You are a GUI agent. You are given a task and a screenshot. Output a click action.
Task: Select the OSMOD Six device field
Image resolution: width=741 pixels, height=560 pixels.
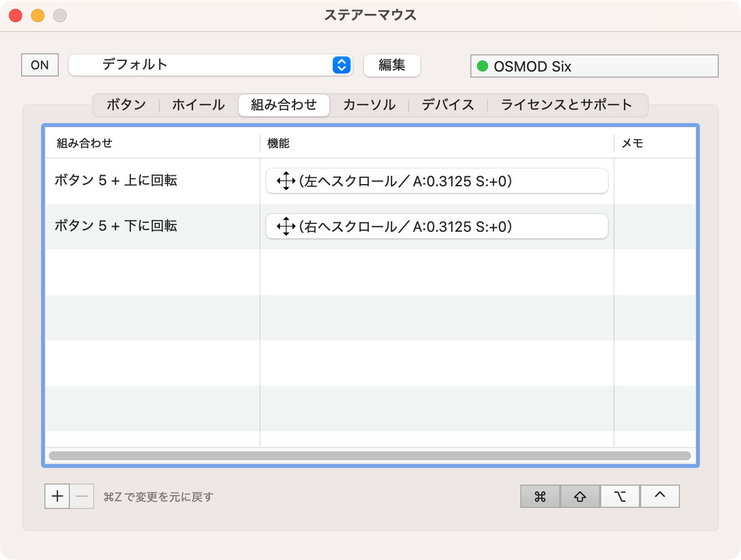[595, 66]
